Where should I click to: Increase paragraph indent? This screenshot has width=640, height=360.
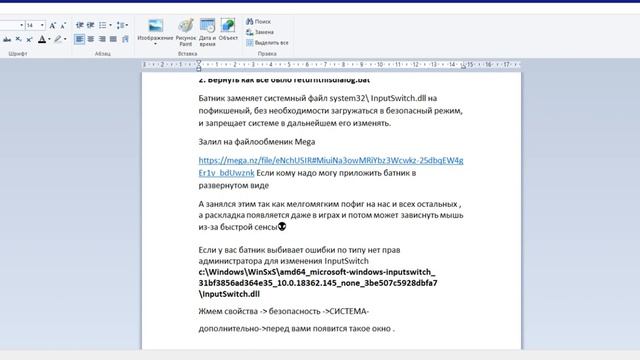pos(91,25)
